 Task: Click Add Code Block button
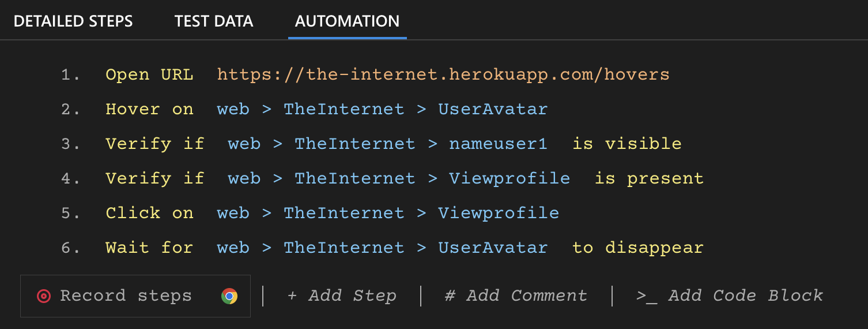click(730, 296)
